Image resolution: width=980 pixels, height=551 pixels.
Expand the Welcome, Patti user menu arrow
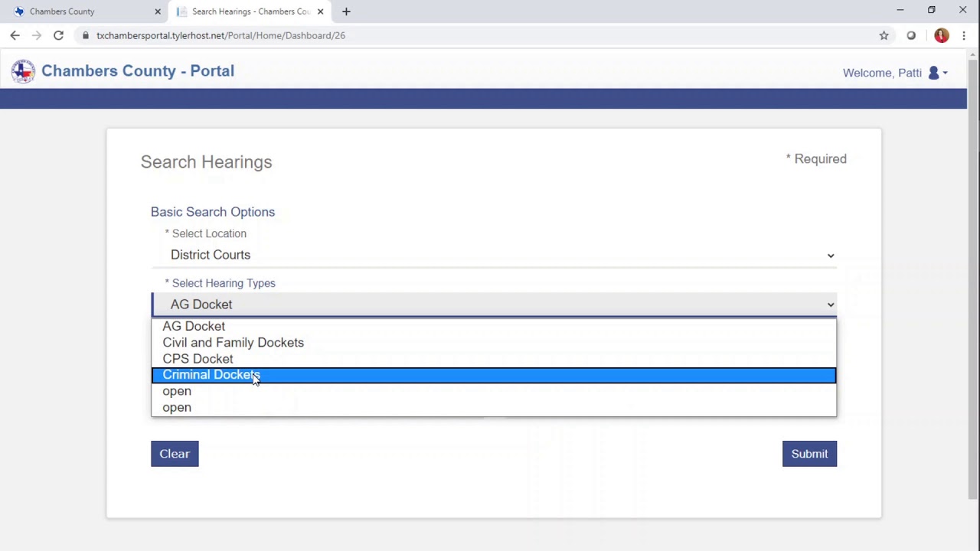tap(946, 73)
